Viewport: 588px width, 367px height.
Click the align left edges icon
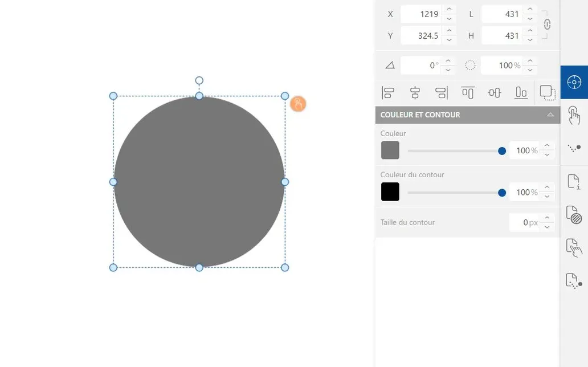tap(388, 93)
